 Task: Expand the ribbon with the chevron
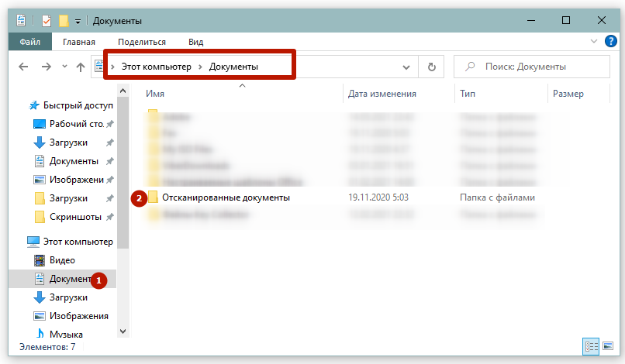[594, 41]
